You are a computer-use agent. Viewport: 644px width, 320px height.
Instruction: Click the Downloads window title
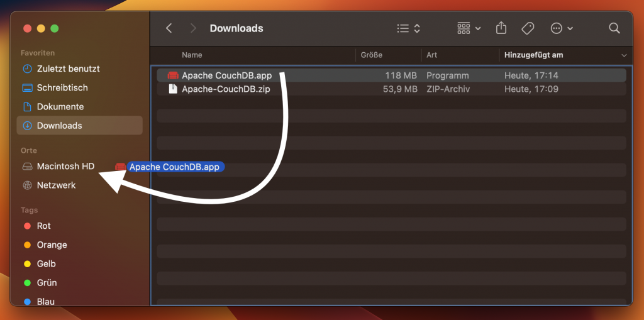click(x=236, y=28)
